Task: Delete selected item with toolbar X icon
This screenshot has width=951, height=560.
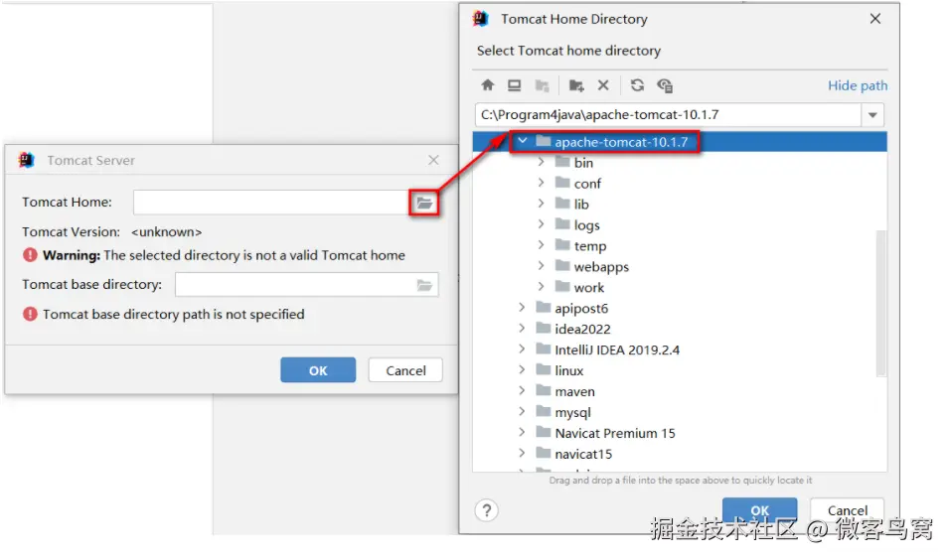Action: (603, 85)
